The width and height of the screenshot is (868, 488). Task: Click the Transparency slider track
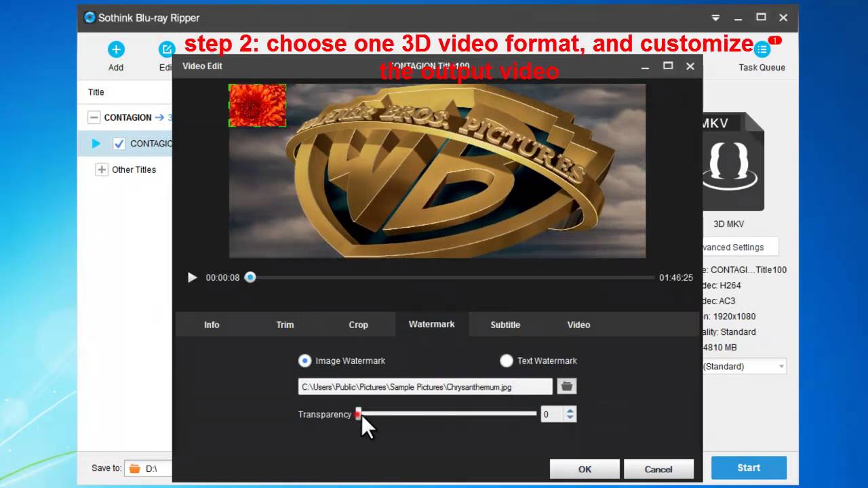(x=447, y=413)
